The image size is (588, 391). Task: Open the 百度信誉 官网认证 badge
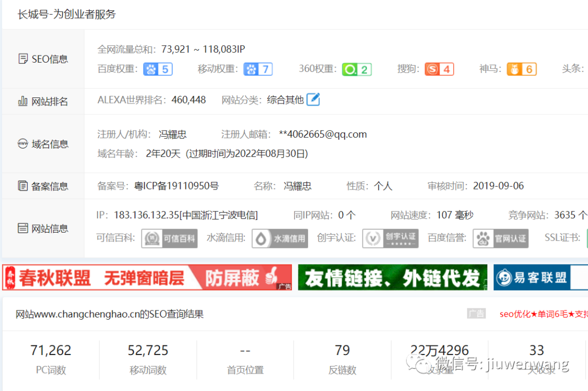pos(500,239)
